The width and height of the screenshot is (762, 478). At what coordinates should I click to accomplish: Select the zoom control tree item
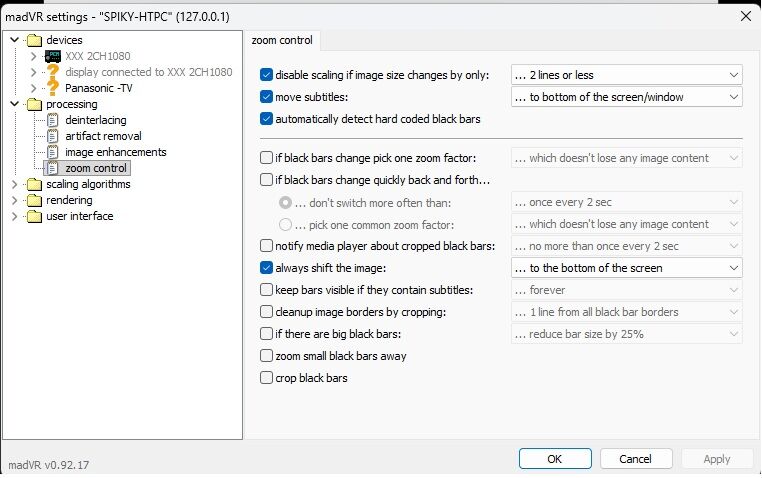[x=96, y=168]
